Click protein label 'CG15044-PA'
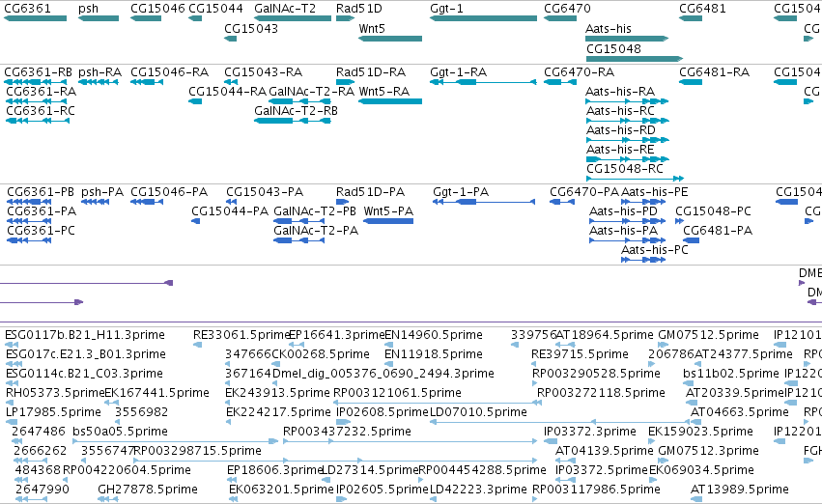Screen dimensions: 822x504 click(230, 211)
